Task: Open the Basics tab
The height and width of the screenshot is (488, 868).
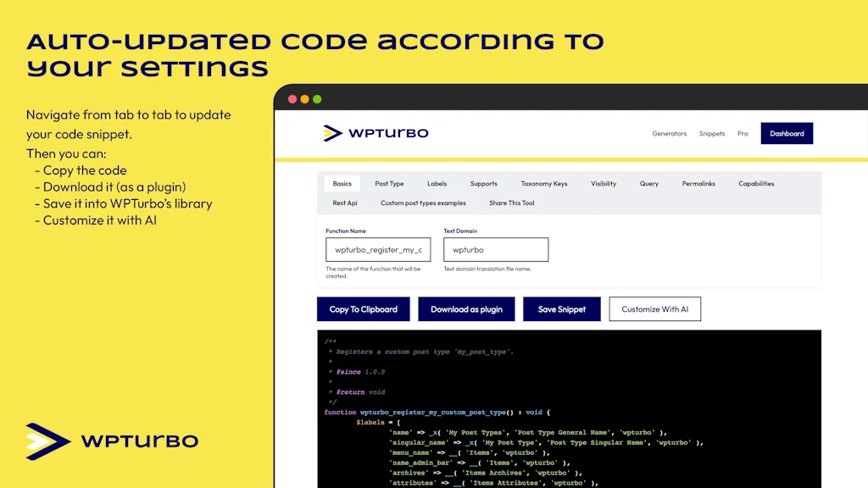Action: (342, 183)
